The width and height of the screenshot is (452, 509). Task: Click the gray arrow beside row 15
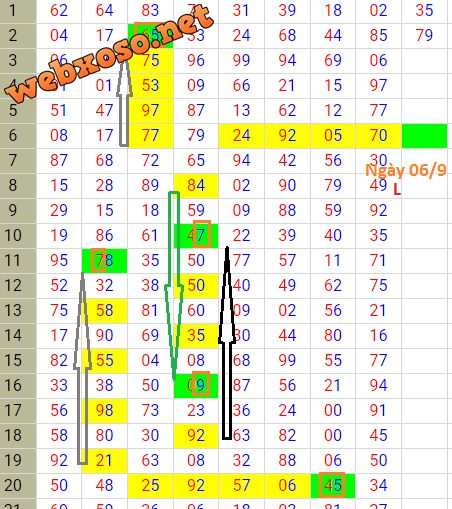point(82,368)
